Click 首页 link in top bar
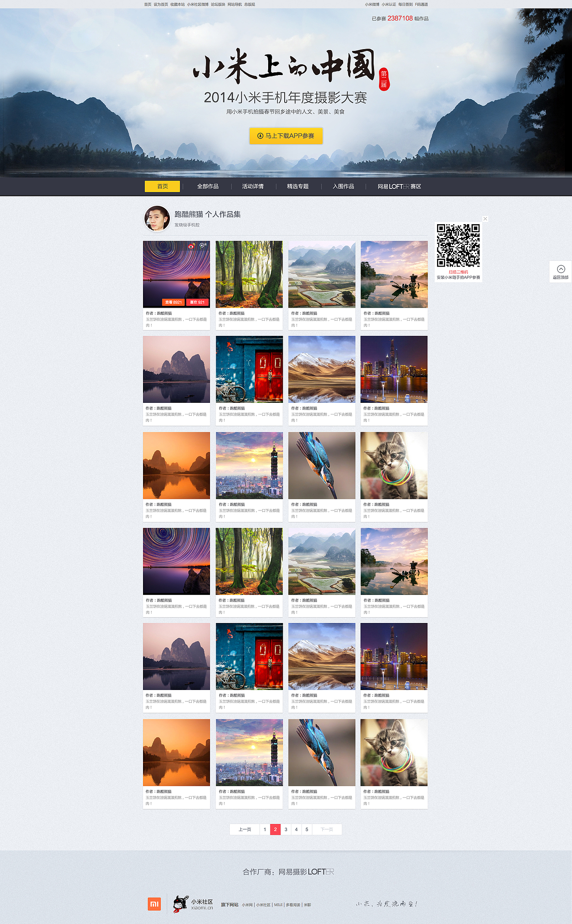This screenshot has height=924, width=572. (x=147, y=4)
